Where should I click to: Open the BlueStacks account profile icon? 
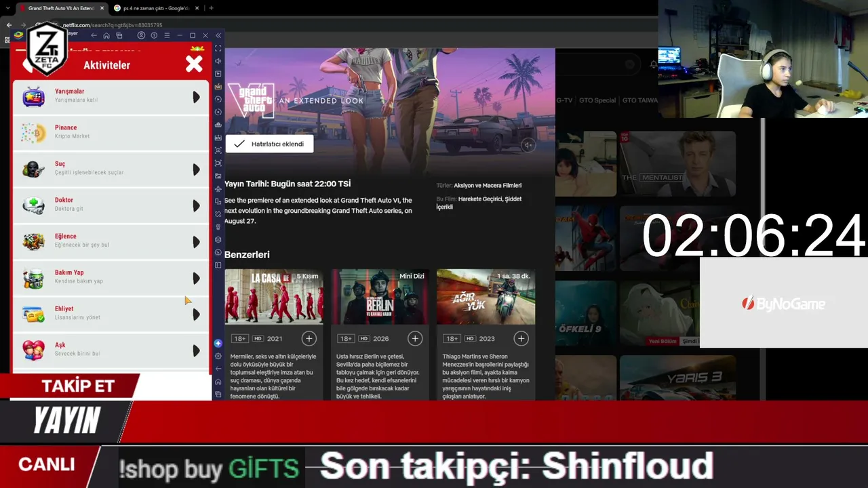(141, 35)
